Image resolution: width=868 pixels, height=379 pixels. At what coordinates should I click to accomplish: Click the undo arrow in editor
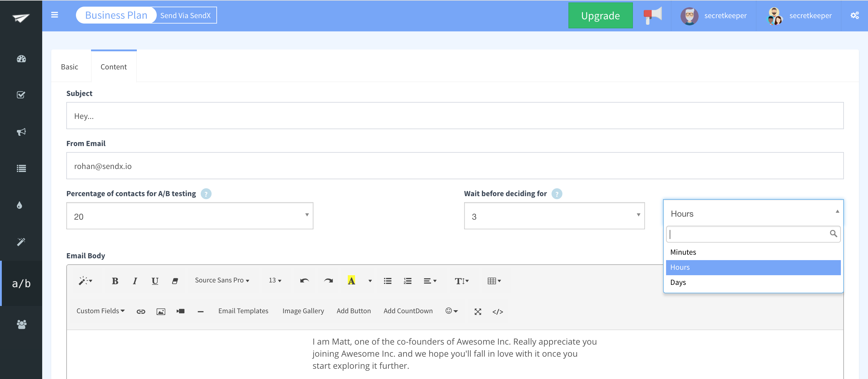pos(304,281)
